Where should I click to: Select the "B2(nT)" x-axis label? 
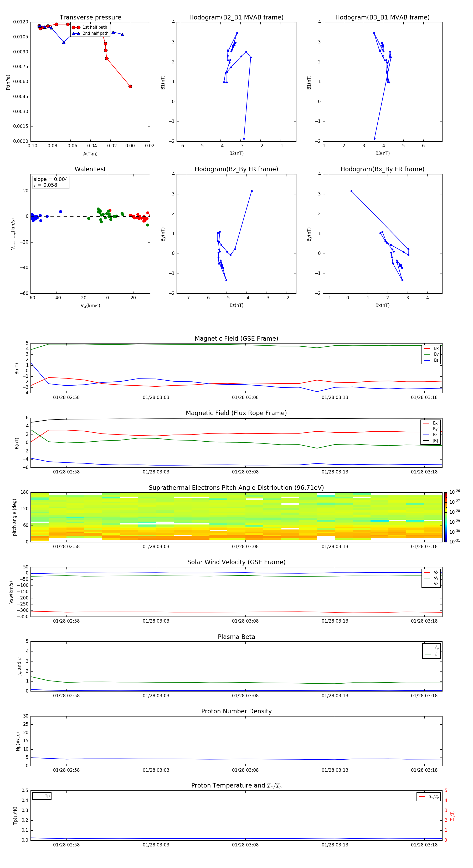click(x=236, y=153)
